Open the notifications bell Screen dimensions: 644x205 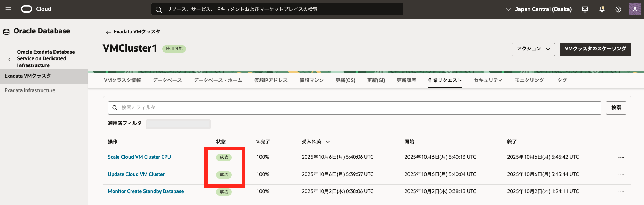[602, 9]
